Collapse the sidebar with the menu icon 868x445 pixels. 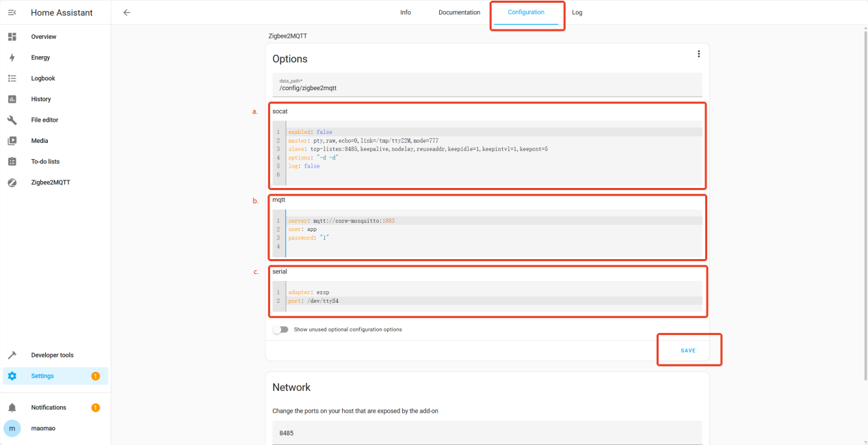point(12,12)
